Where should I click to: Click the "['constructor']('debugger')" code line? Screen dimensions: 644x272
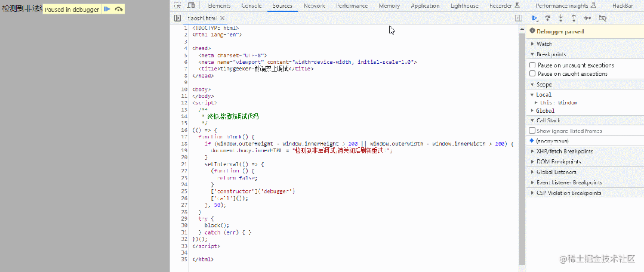point(253,191)
